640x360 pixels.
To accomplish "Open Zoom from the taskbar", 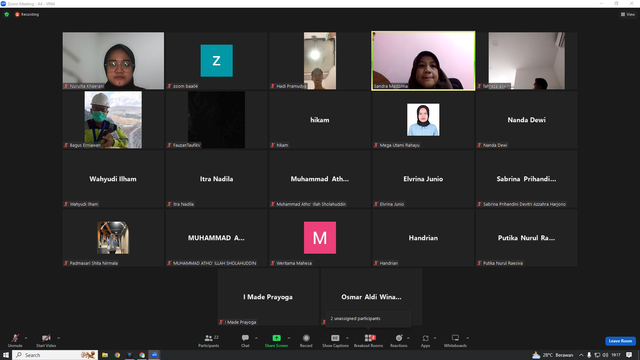I will point(154,355).
